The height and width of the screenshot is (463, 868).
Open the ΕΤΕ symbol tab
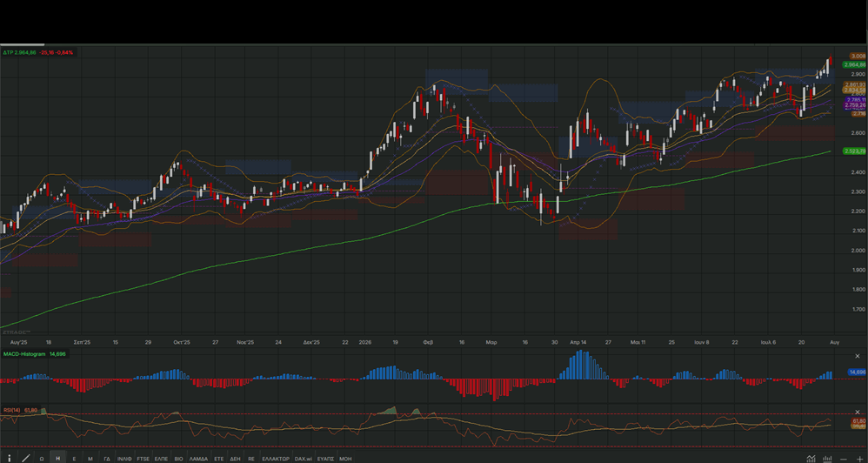[x=218, y=459]
